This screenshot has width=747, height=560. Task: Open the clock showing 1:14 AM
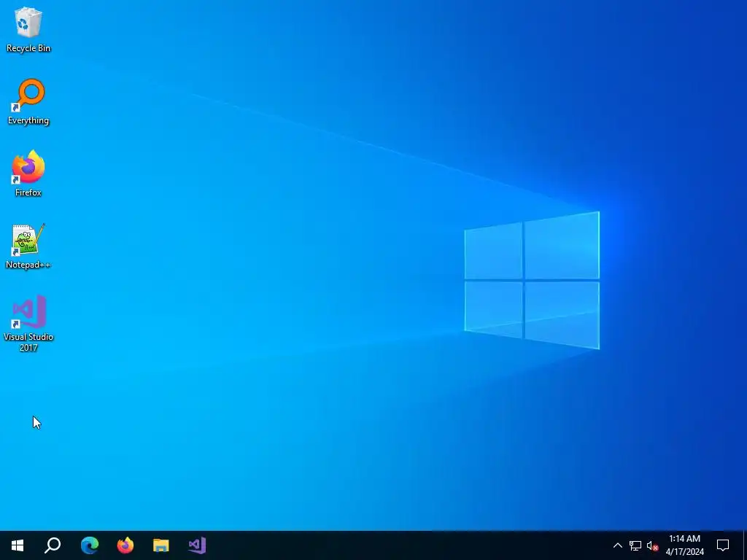pyautogui.click(x=684, y=545)
